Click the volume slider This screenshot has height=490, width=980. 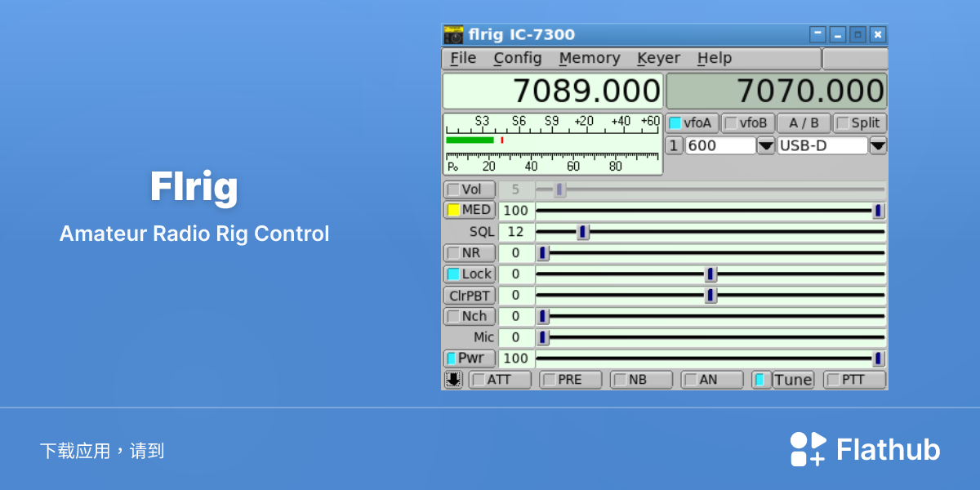pyautogui.click(x=710, y=189)
